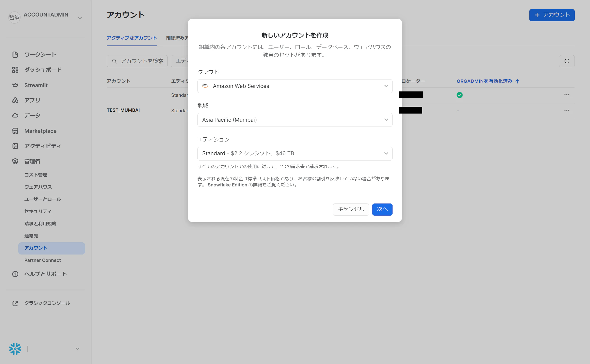Switch to 削除済みアカウント tab
Image resolution: width=590 pixels, height=364 pixels.
(x=177, y=38)
